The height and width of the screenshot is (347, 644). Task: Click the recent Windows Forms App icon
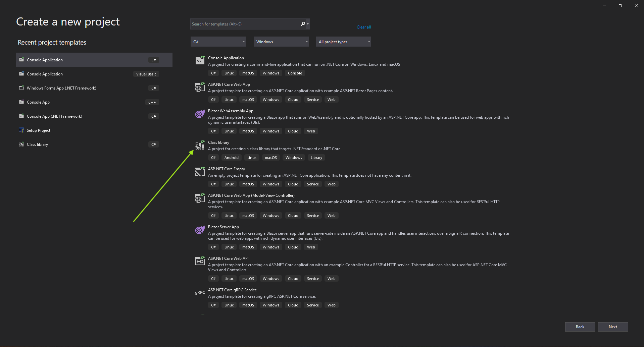(21, 88)
